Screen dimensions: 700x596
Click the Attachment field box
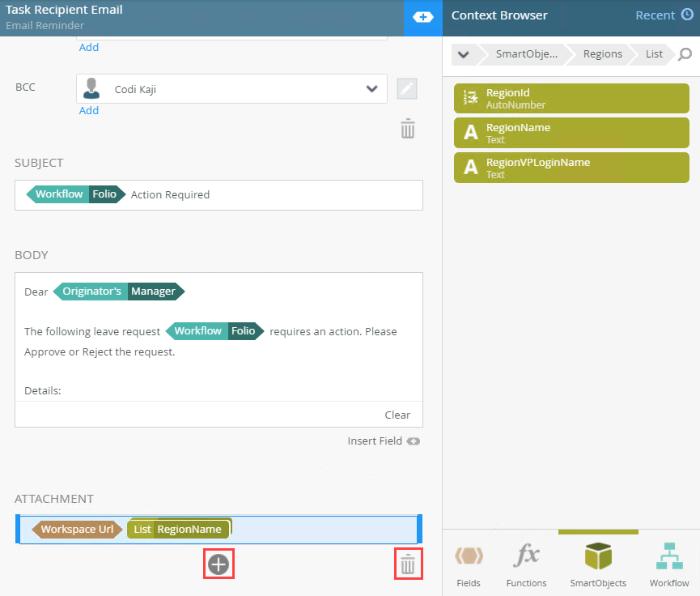point(218,530)
